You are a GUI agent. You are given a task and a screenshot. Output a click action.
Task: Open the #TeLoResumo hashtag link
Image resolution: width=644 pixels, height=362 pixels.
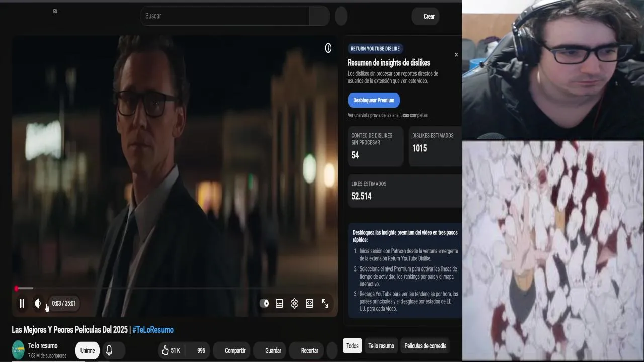coord(153,330)
